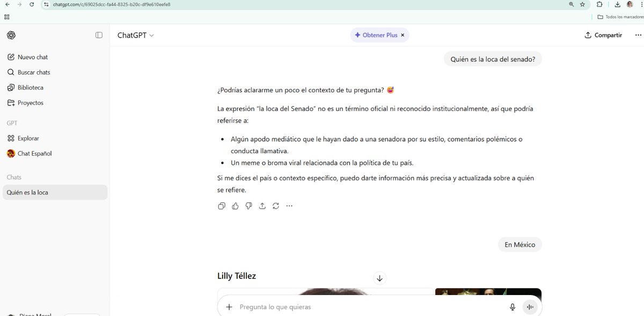This screenshot has width=644, height=316.
Task: Click the user message Quién es la loca del senado?
Action: [x=493, y=60]
